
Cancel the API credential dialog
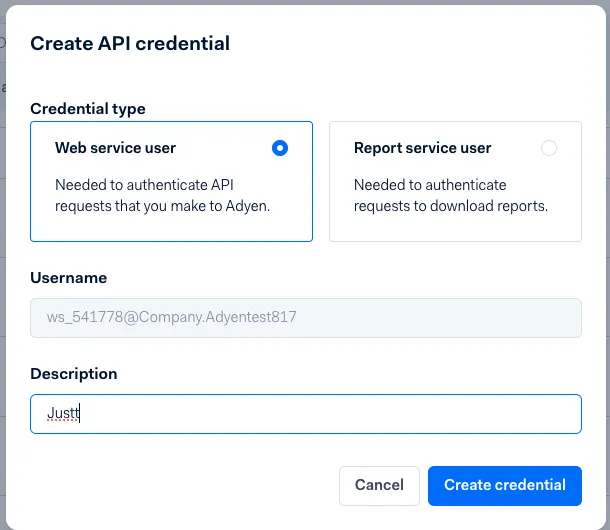379,486
